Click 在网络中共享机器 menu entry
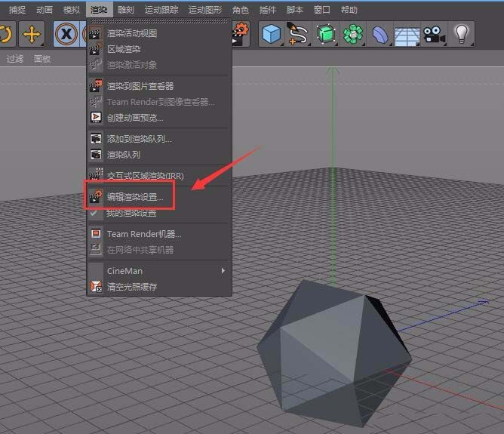Viewport: 504px width, 434px height. click(159, 250)
